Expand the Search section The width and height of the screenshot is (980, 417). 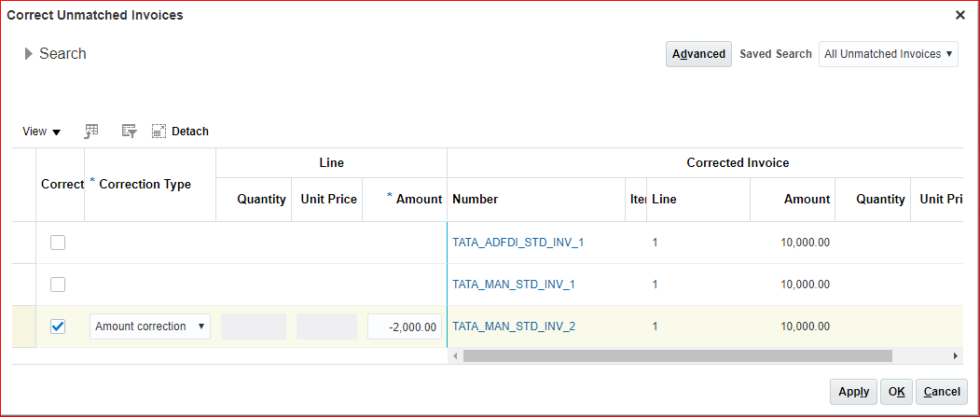tap(29, 54)
